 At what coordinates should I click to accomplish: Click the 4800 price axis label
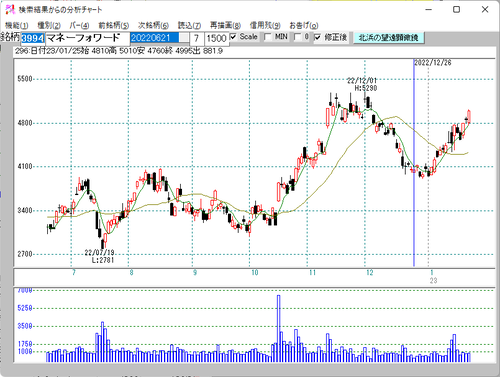tap(25, 123)
